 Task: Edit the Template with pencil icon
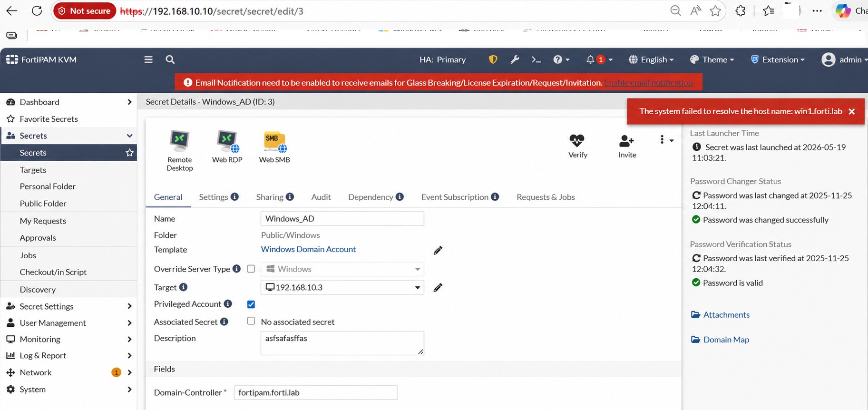click(438, 250)
